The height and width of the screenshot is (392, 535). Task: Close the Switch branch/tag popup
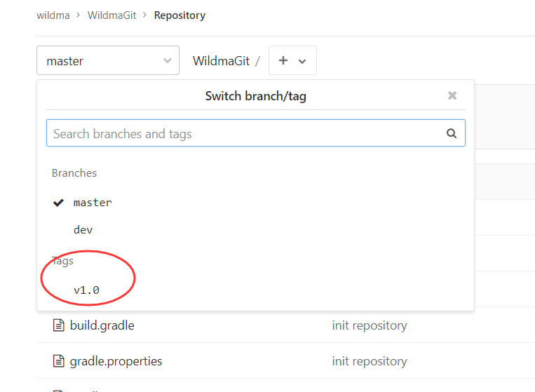(452, 95)
